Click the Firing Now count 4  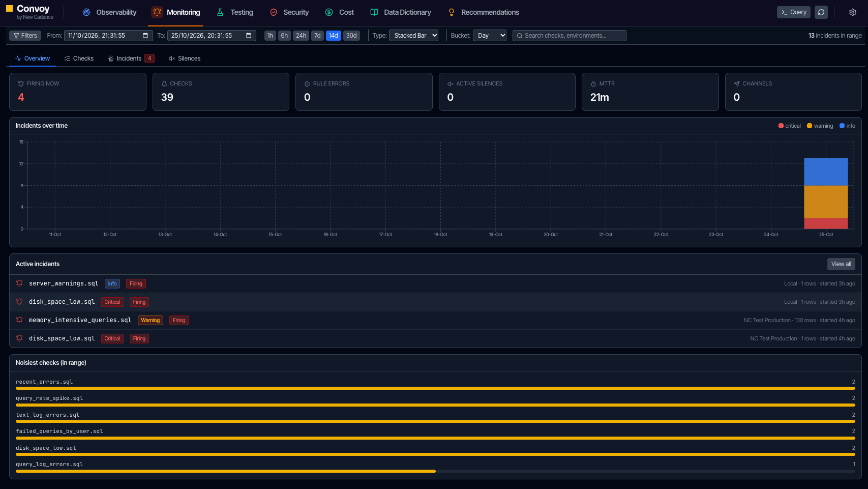point(21,97)
